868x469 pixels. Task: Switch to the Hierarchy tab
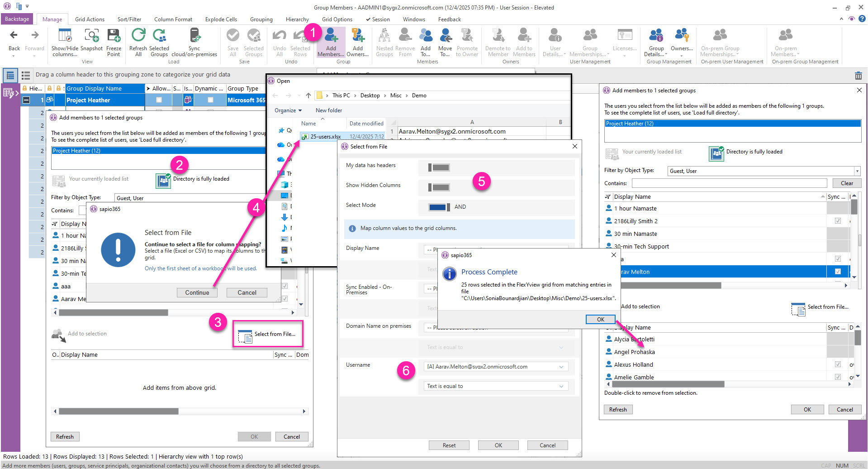click(x=297, y=19)
